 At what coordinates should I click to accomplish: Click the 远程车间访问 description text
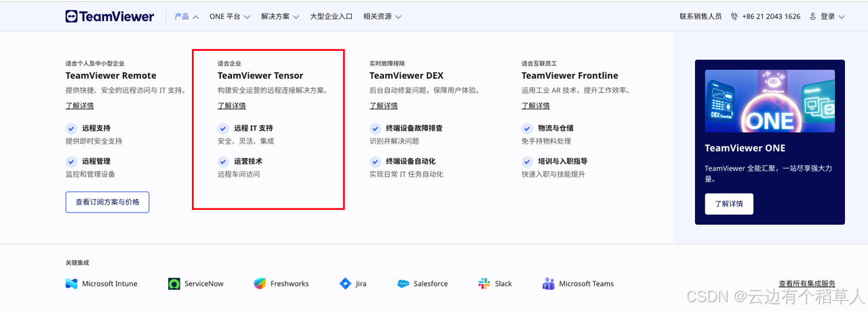coord(239,175)
